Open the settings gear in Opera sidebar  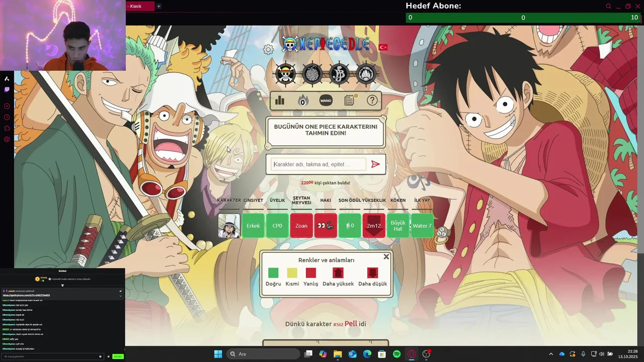(7, 139)
